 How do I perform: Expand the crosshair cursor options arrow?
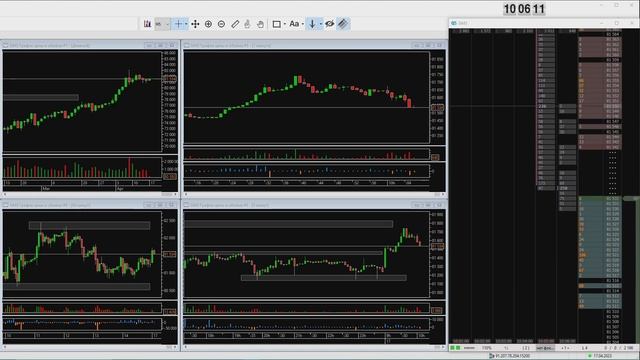coord(186,24)
